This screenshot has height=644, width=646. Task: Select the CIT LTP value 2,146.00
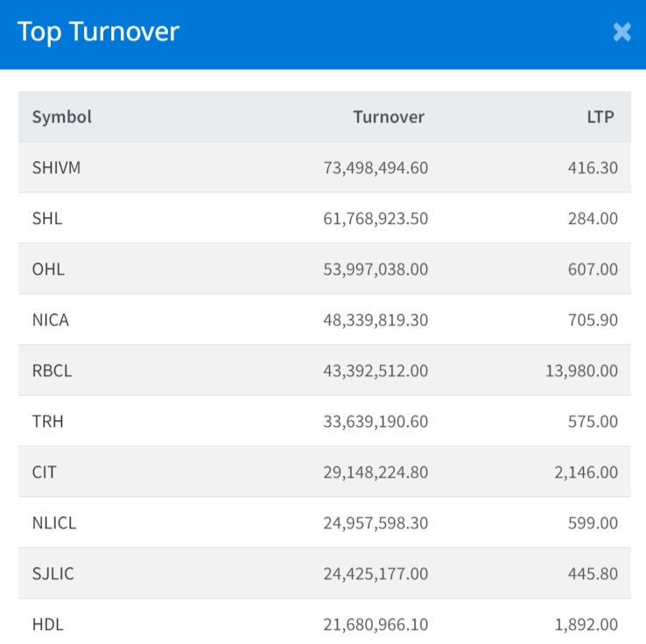click(586, 472)
